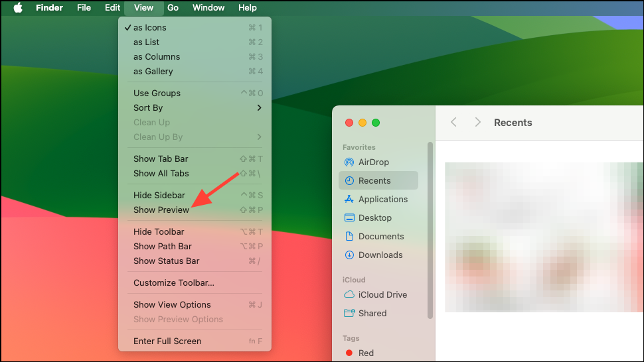Open Desktop from the sidebar
The height and width of the screenshot is (362, 644).
[x=378, y=217]
